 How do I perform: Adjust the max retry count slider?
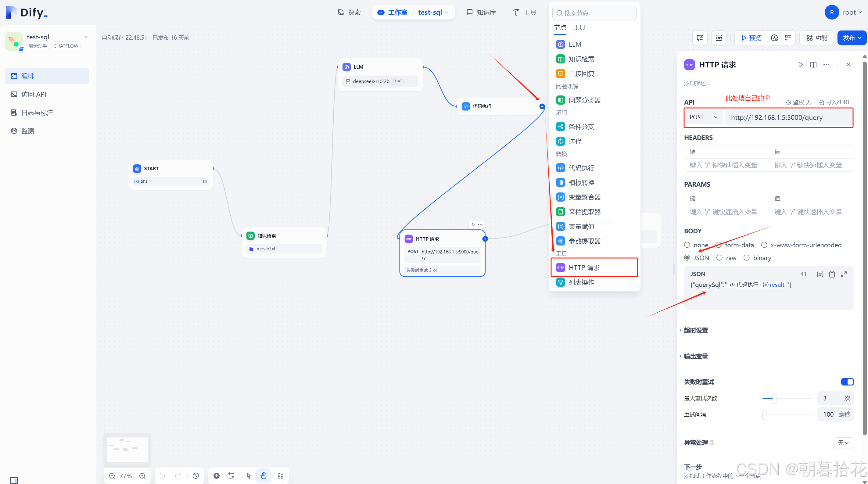(774, 398)
